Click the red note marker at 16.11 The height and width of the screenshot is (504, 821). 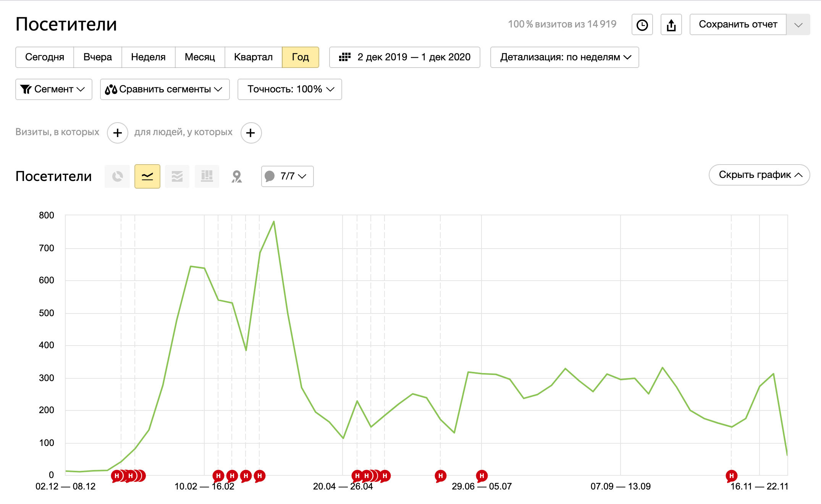(x=731, y=476)
